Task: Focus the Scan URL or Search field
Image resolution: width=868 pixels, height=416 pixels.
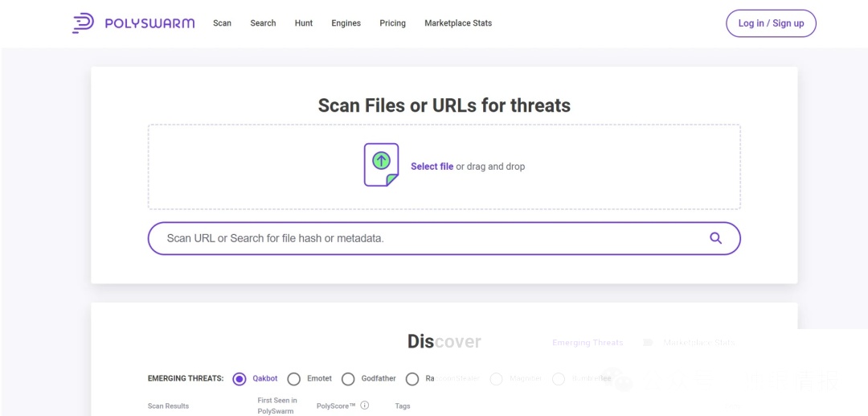Action: [x=444, y=238]
